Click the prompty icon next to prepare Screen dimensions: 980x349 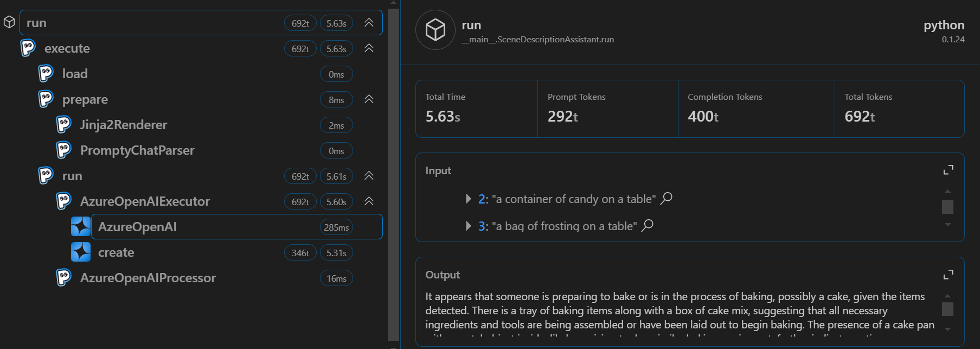coord(46,99)
